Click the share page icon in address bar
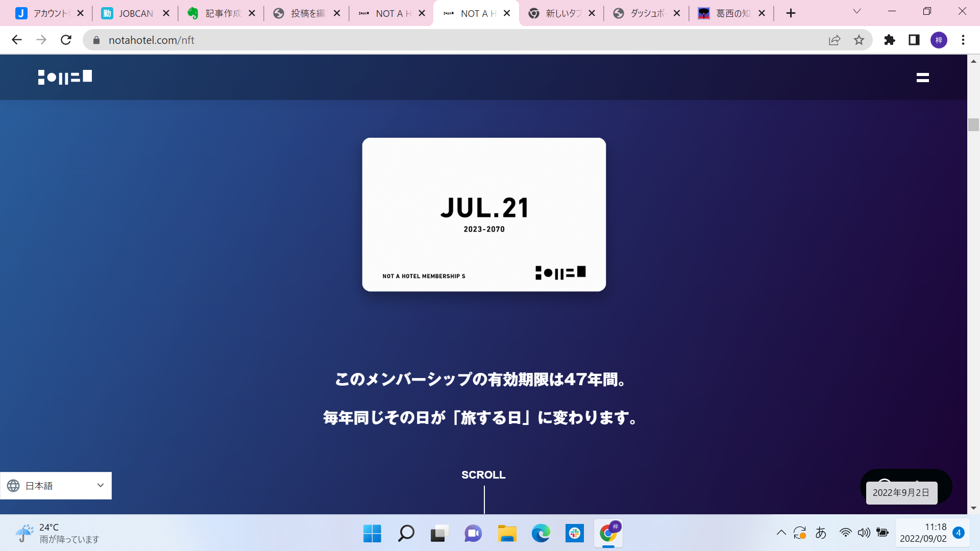 tap(835, 40)
